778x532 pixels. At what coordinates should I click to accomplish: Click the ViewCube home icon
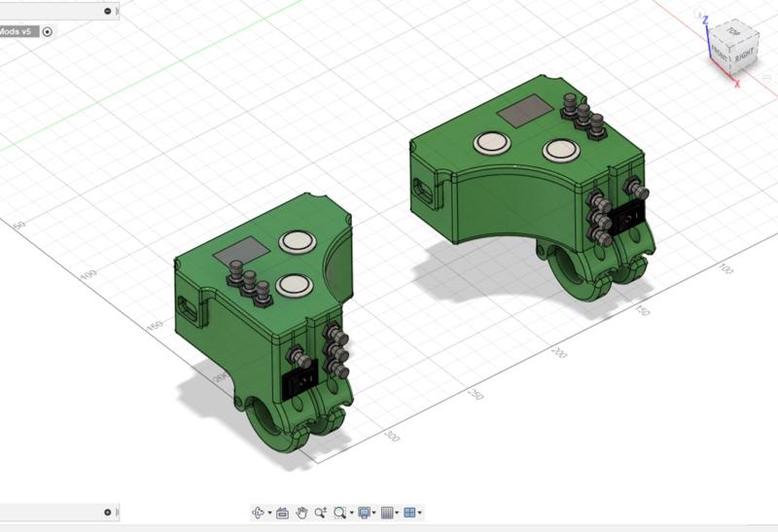(x=699, y=16)
